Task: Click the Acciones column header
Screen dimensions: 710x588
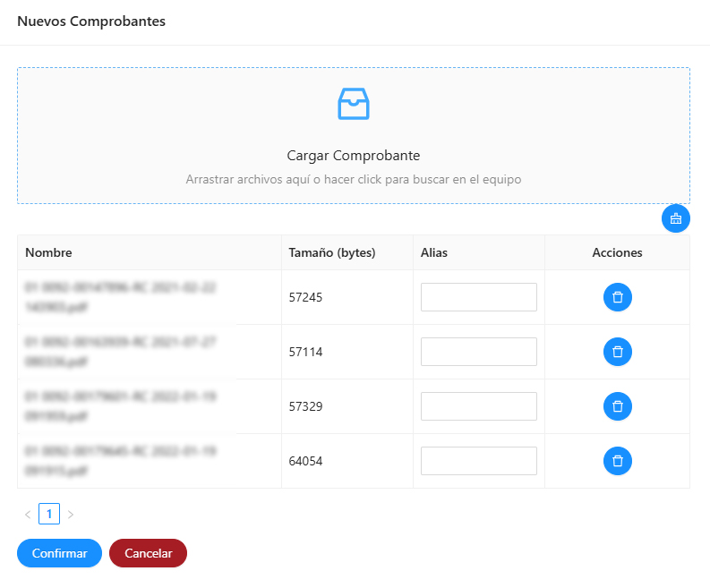Action: click(x=617, y=252)
